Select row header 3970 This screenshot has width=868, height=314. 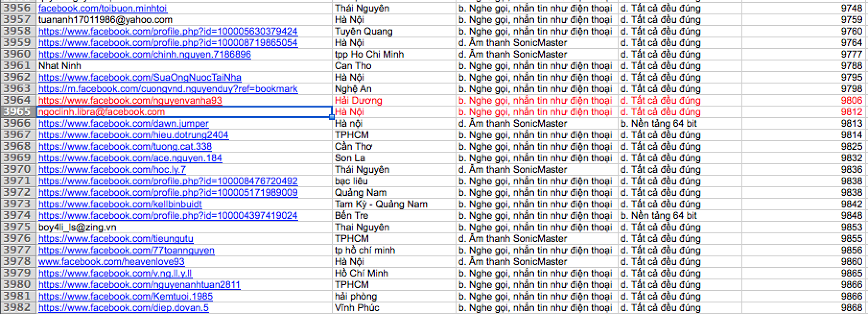18,169
